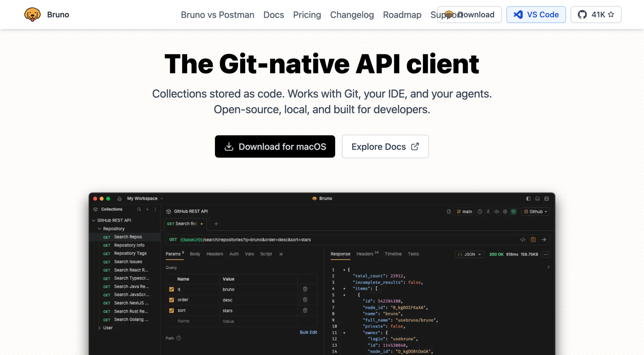Click the green safe-mode shield icon

coord(513,211)
